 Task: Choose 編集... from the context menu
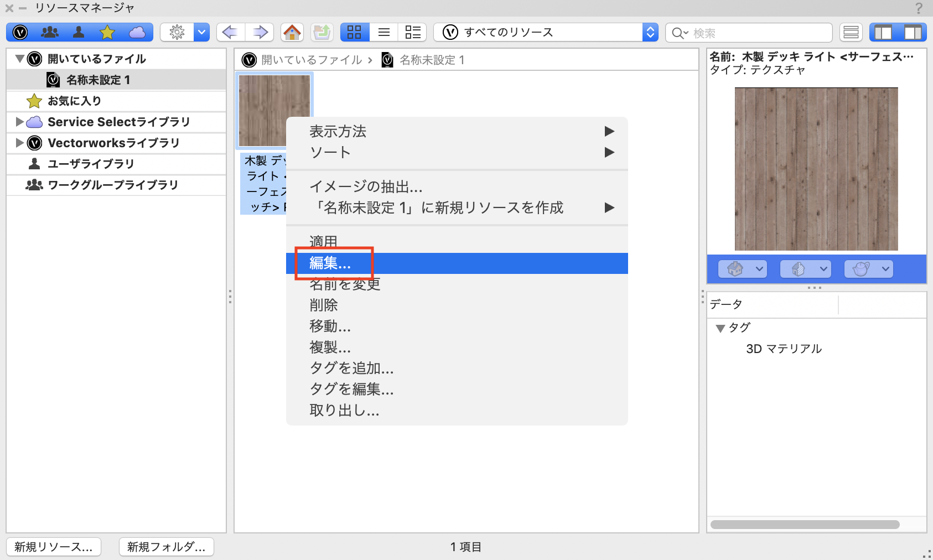coord(330,264)
